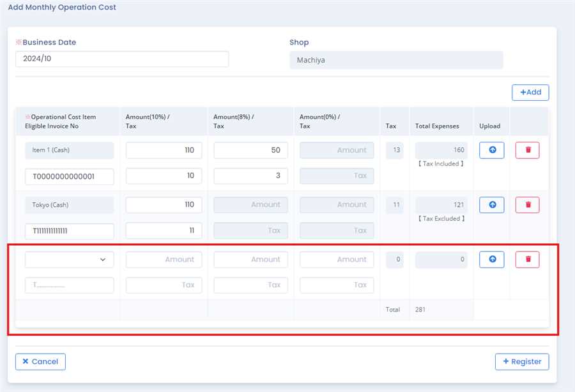Delete the Tokyo (Cash) row via trash icon
The height and width of the screenshot is (392, 575).
pos(528,205)
